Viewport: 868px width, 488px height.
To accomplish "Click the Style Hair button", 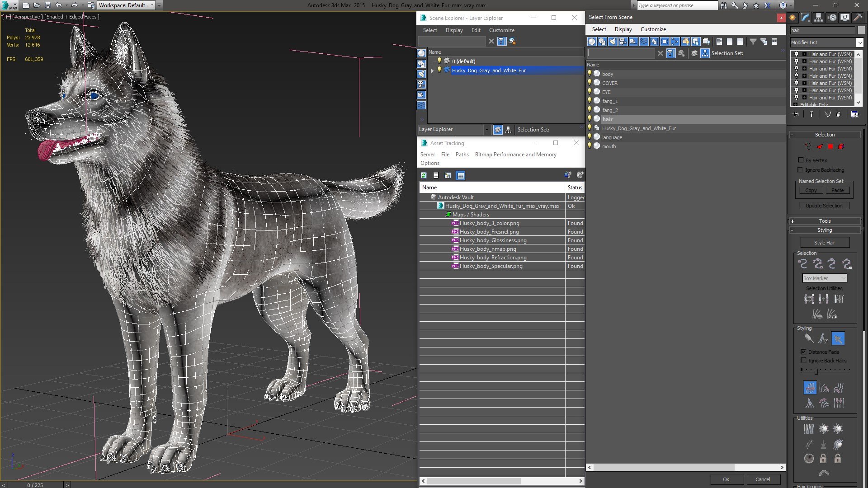I will pyautogui.click(x=825, y=243).
